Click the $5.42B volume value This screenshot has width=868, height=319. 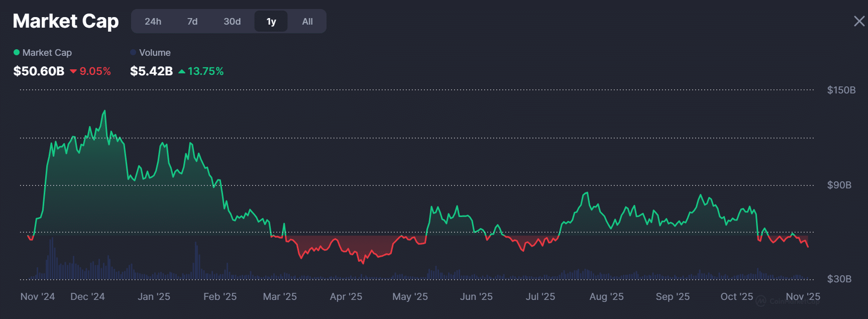coord(151,71)
